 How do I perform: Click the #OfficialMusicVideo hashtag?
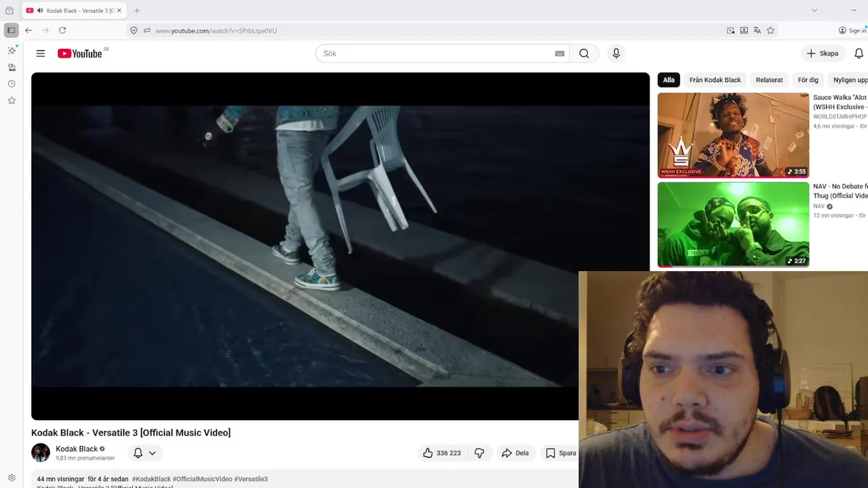pos(202,479)
